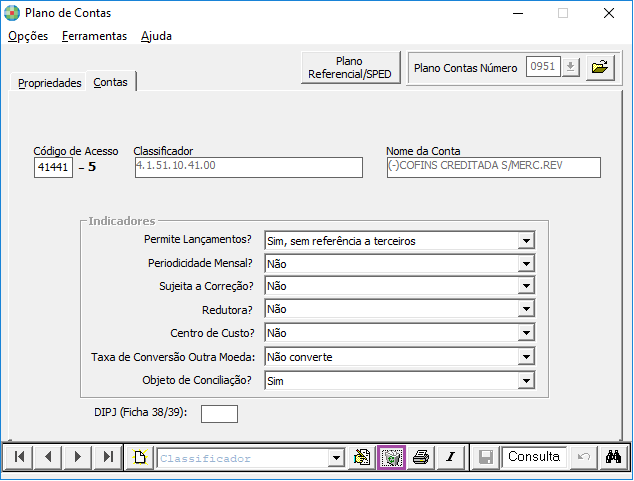The width and height of the screenshot is (634, 481).
Task: Open the Centro de Custo dropdown
Action: coord(526,333)
